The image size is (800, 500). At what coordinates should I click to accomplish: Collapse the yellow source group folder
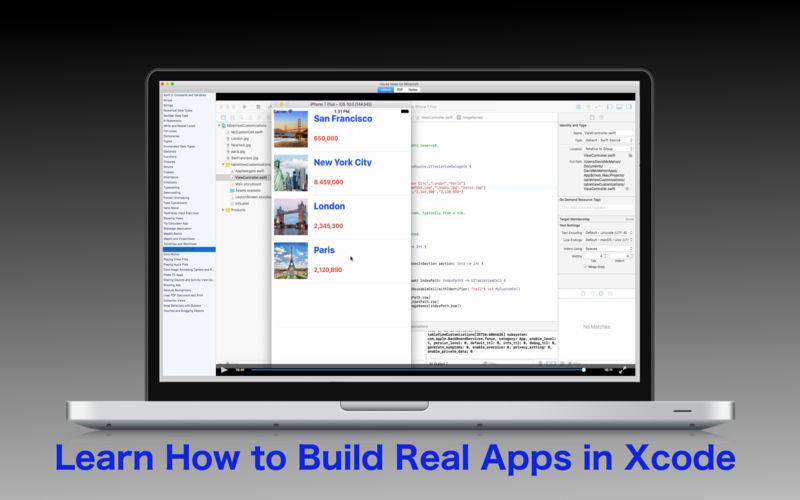pyautogui.click(x=223, y=164)
